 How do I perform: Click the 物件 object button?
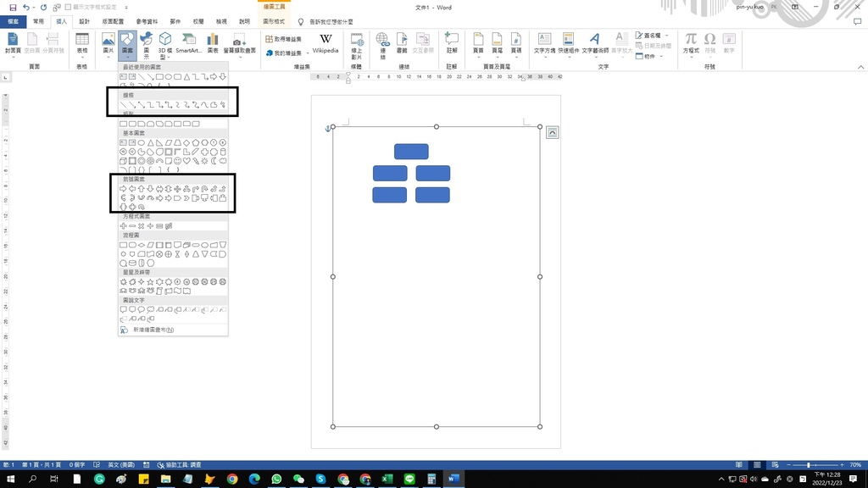pyautogui.click(x=648, y=57)
